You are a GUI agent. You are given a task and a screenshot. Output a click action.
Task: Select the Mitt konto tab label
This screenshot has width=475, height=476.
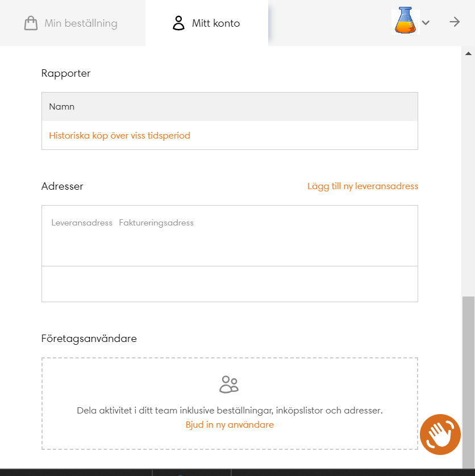[x=216, y=23]
